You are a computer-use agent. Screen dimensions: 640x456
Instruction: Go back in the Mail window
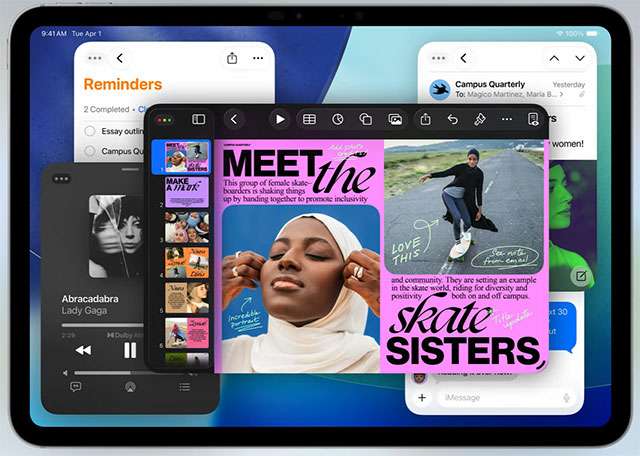point(464,58)
